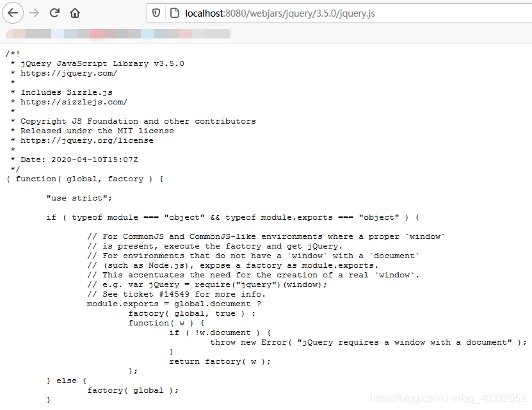Click the text "https://jquery.org/license"
Screen dimensions: 532x410
click(87, 140)
